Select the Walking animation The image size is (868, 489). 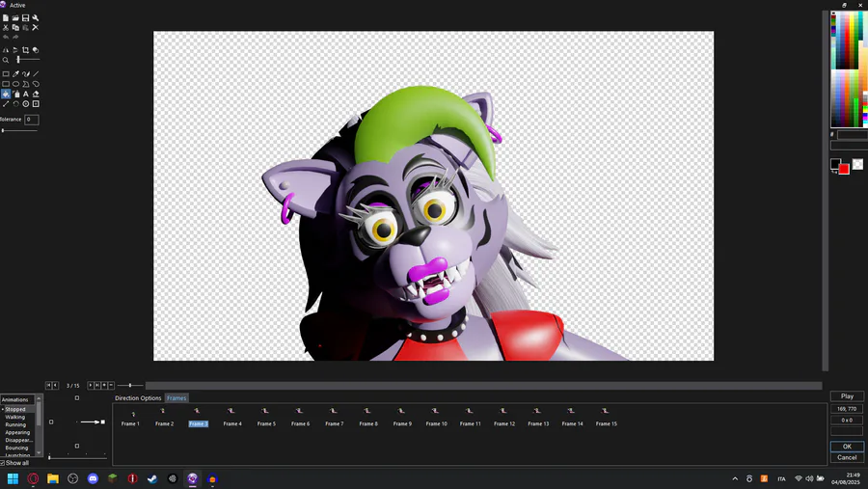(x=15, y=417)
